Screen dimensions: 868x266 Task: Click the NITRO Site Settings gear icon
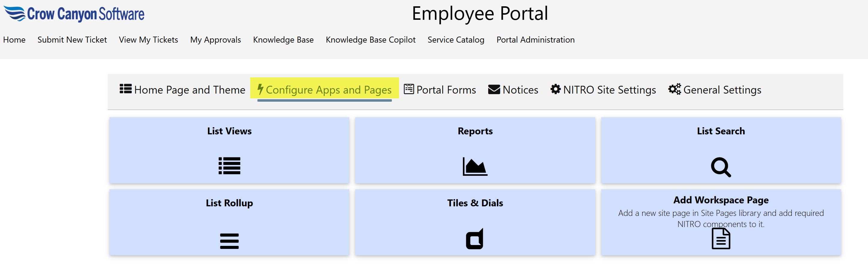(555, 89)
